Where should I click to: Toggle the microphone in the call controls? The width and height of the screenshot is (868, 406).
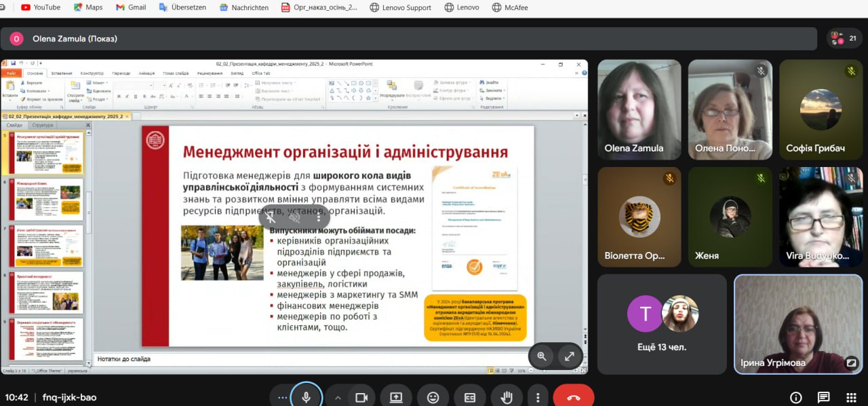coord(306,397)
